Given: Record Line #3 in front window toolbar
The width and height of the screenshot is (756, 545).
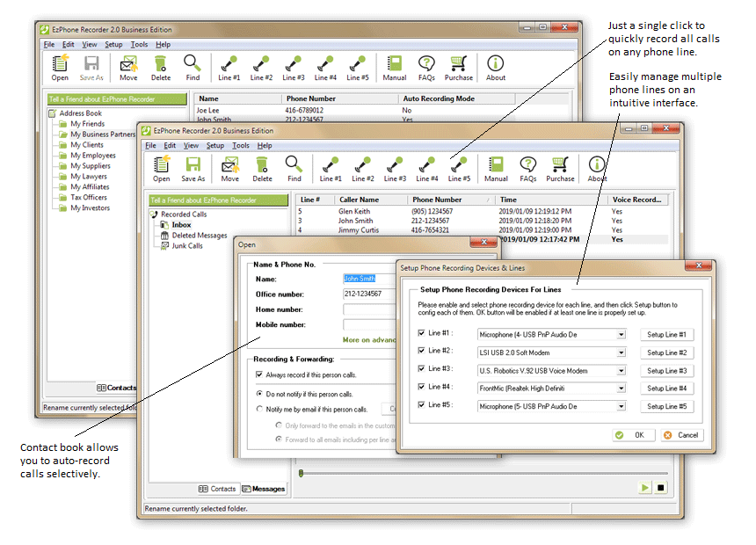Looking at the screenshot, I should (395, 168).
